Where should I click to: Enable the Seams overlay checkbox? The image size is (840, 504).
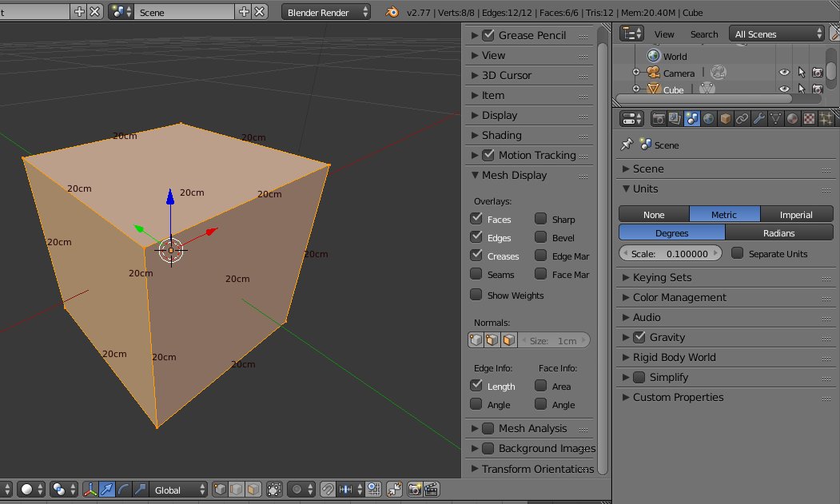tap(476, 275)
